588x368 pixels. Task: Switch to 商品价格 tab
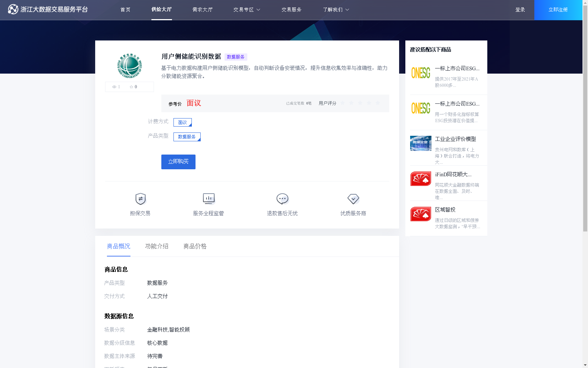pyautogui.click(x=195, y=246)
